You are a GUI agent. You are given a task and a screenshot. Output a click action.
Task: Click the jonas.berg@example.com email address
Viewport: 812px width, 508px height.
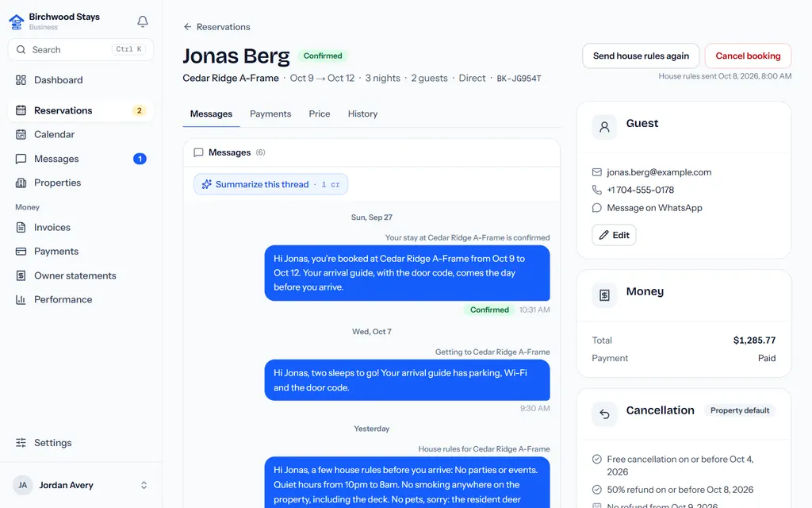pyautogui.click(x=659, y=172)
